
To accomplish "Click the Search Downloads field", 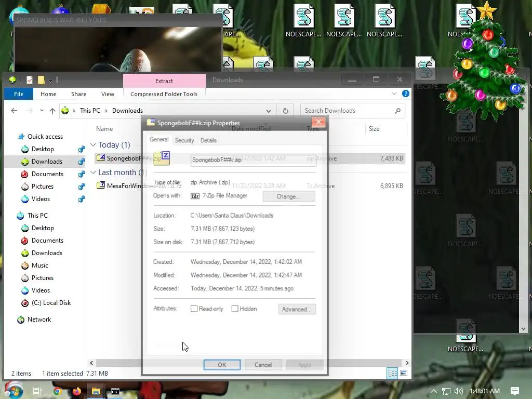I will tap(353, 111).
